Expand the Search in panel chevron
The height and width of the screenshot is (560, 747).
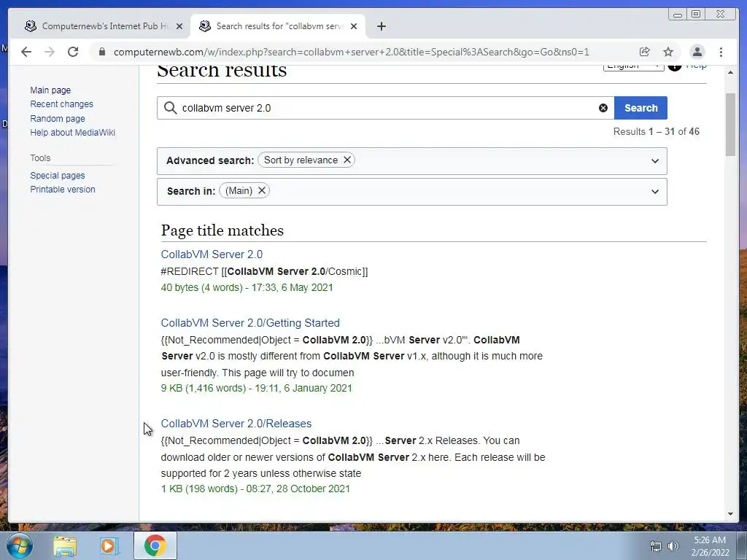pos(655,192)
